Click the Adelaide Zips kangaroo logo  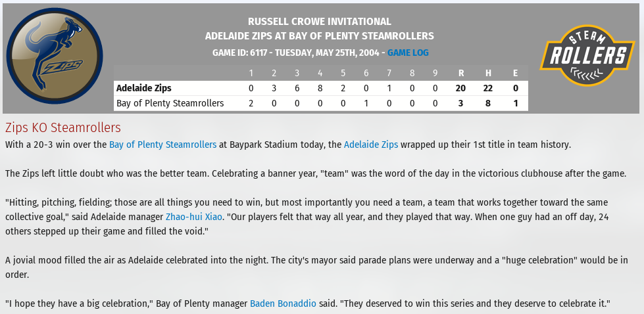(55, 56)
